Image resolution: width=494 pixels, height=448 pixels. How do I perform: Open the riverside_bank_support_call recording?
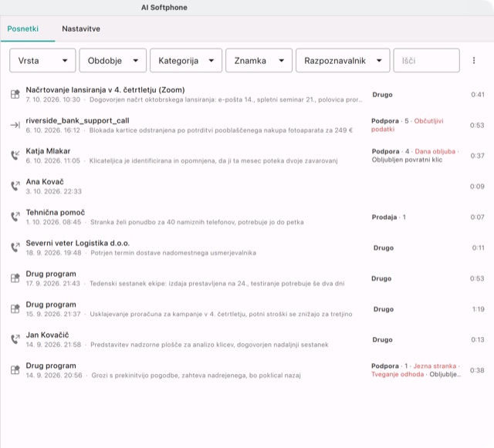pyautogui.click(x=77, y=120)
